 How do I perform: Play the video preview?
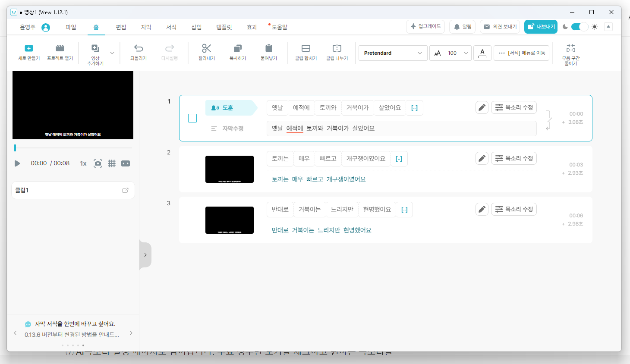(x=17, y=163)
